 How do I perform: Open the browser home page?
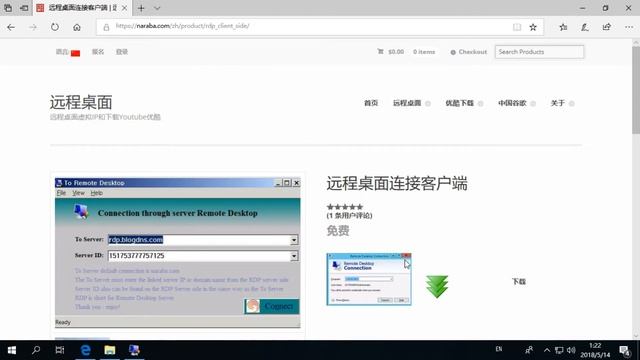[77, 27]
